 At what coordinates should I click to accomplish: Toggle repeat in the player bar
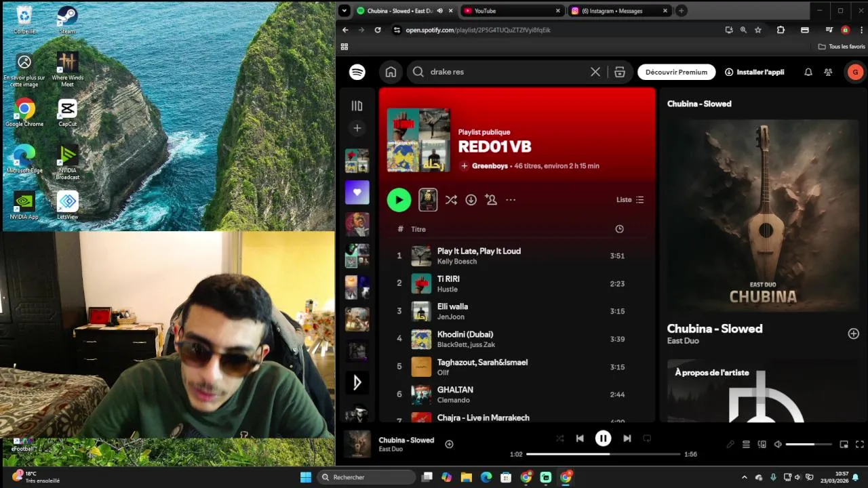647,439
